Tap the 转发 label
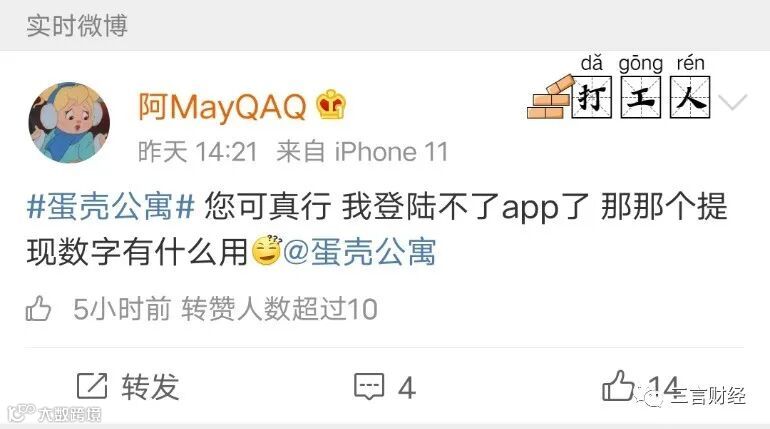Viewport: 770px width, 429px height. coord(150,387)
